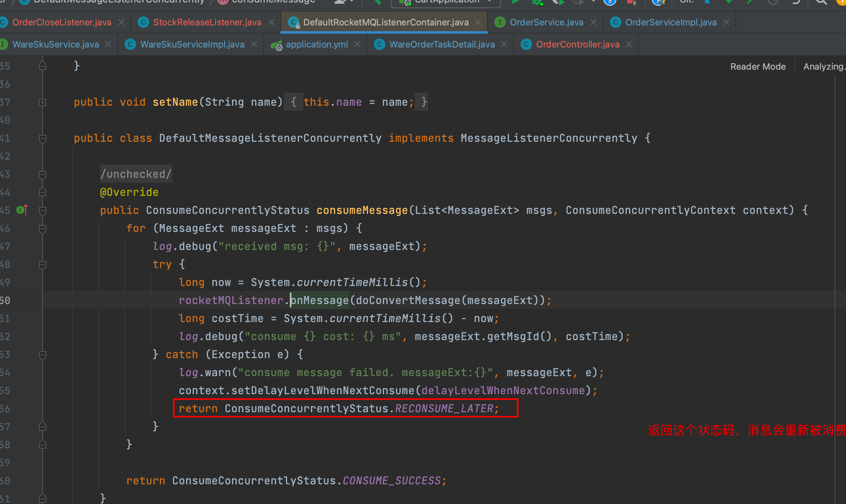Click the collapsed /unchecked/ annotation text
Image resolution: width=846 pixels, height=504 pixels.
click(x=136, y=174)
